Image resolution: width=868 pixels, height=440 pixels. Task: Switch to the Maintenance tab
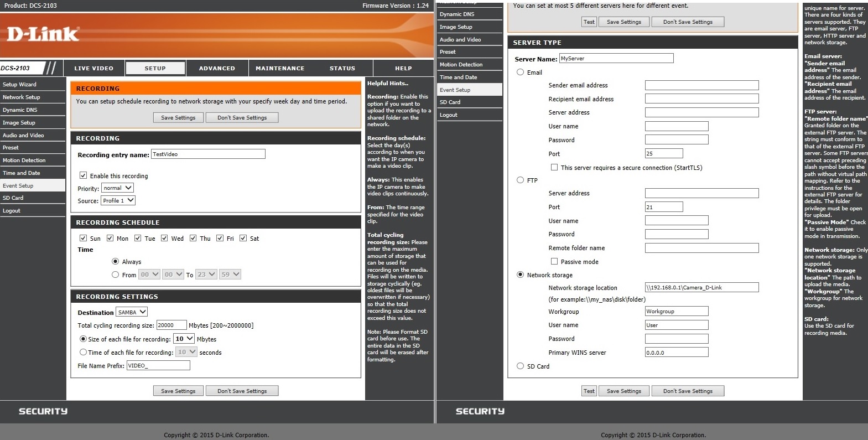[x=280, y=69]
